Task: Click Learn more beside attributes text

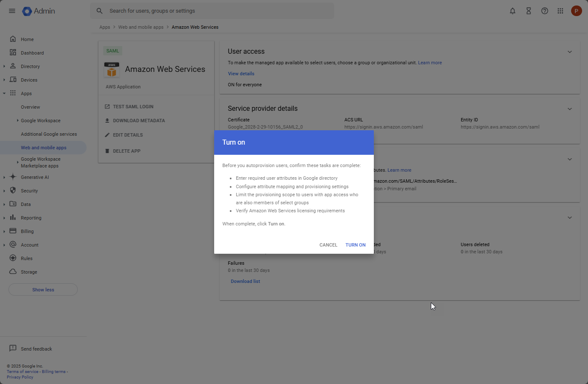Action: (400, 170)
